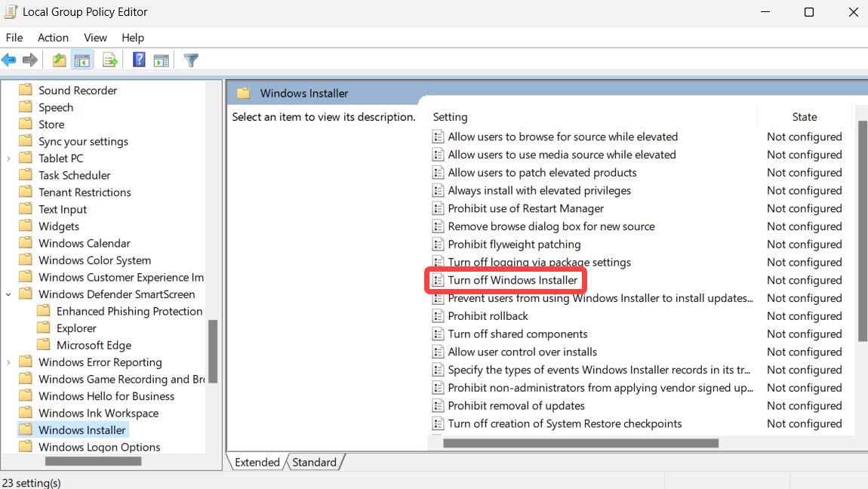Open the Action menu
The image size is (868, 489).
53,38
